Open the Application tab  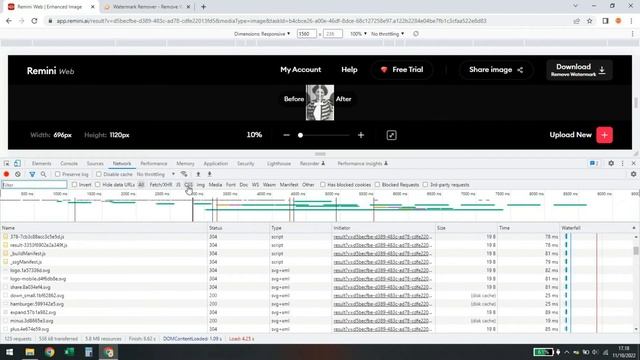pos(216,163)
